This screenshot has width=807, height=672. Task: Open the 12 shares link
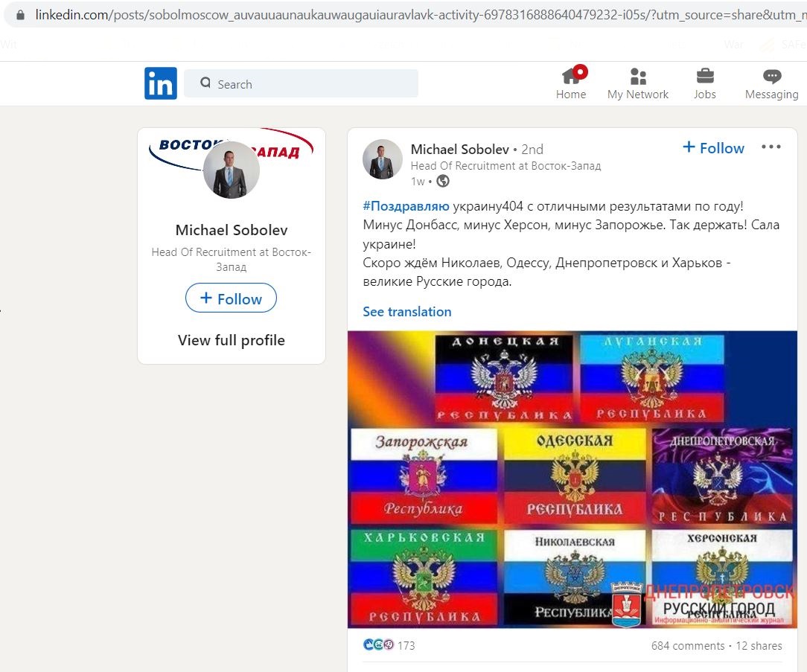point(759,646)
